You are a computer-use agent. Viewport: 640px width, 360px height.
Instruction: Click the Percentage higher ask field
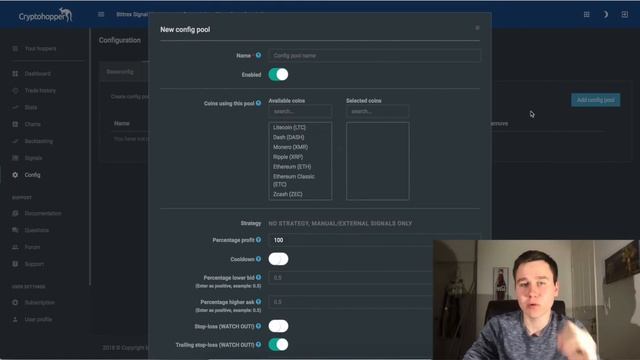pos(351,302)
